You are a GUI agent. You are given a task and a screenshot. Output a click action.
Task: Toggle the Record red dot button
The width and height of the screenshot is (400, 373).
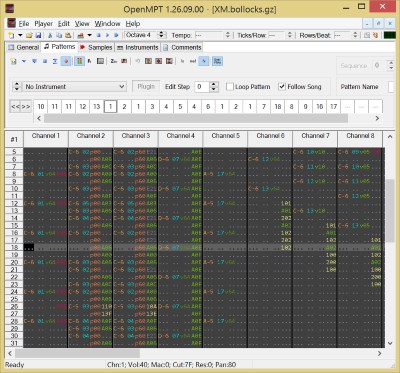click(66, 61)
